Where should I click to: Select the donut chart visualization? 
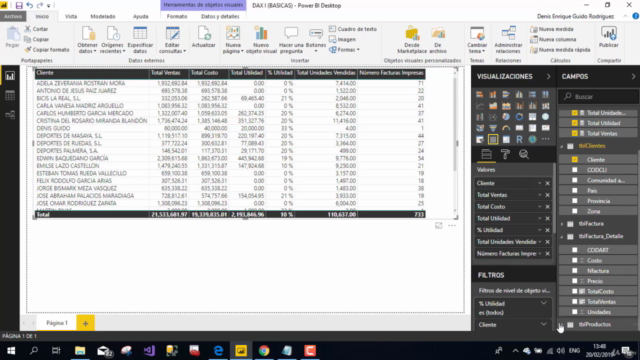coord(519,117)
